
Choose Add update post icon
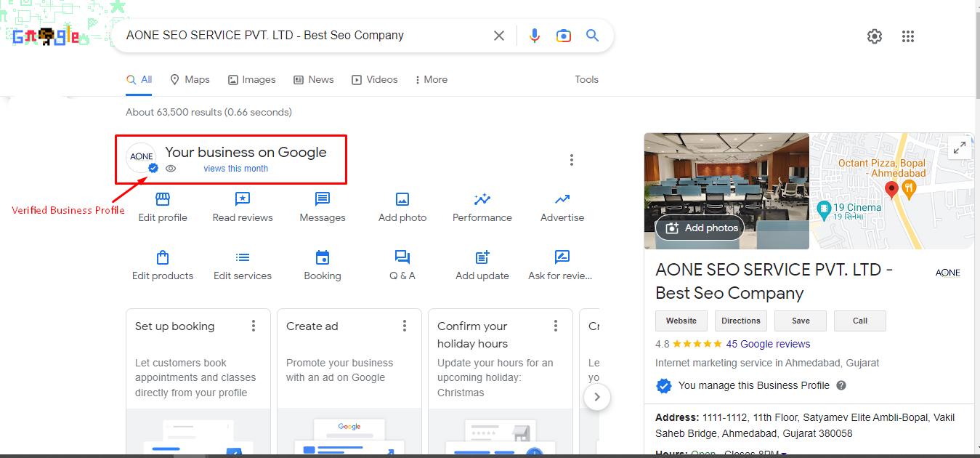pyautogui.click(x=482, y=257)
